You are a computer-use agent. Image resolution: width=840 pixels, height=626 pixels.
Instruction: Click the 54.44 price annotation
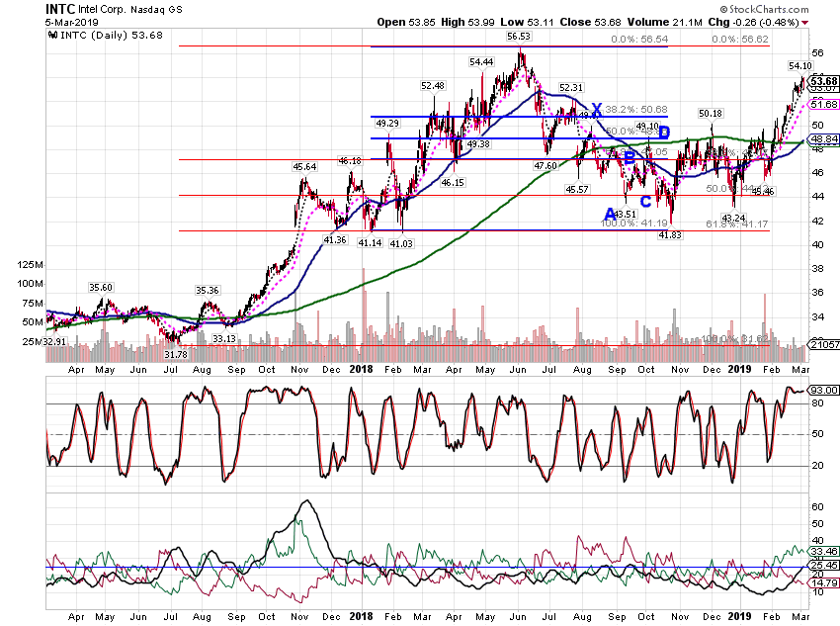click(481, 62)
